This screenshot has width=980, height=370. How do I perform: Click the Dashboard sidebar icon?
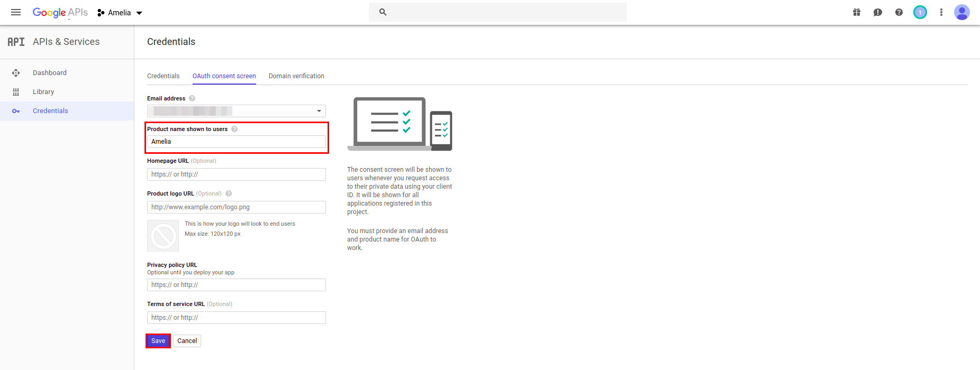16,73
